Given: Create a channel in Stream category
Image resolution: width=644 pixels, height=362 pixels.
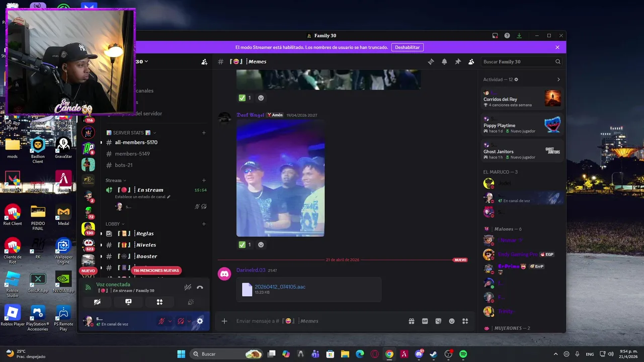Looking at the screenshot, I should [x=204, y=180].
